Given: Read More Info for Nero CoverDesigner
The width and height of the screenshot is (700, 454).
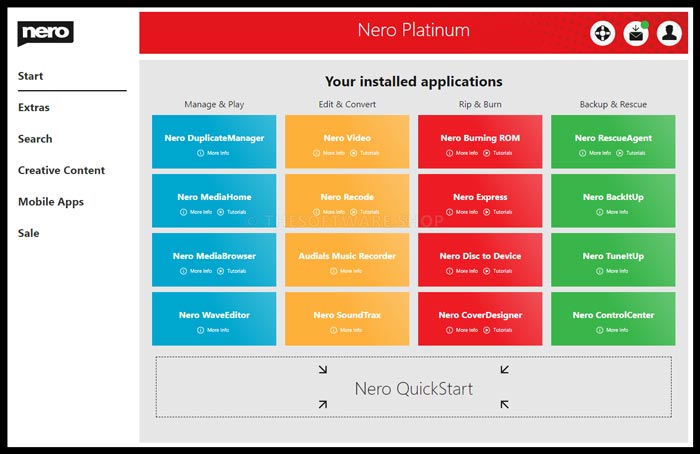Looking at the screenshot, I should point(462,330).
